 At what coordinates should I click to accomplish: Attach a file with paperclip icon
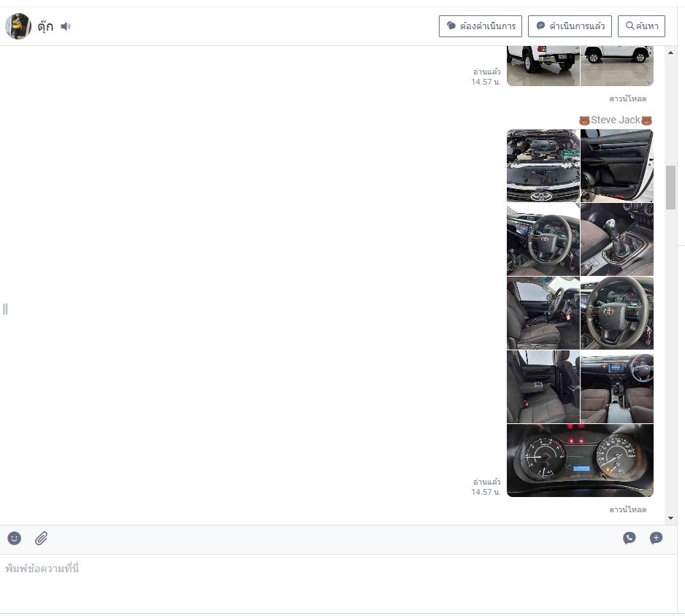pyautogui.click(x=41, y=538)
